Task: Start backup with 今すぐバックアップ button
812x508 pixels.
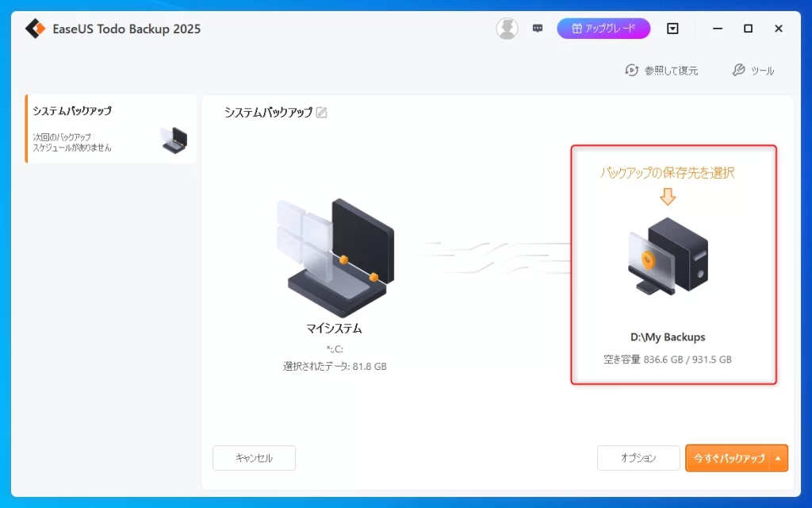Action: (728, 458)
